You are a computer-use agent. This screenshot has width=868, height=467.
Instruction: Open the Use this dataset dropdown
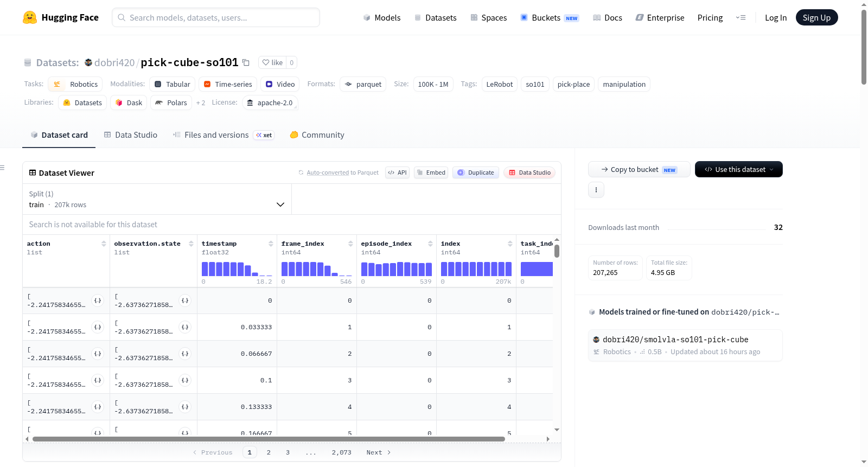pyautogui.click(x=739, y=169)
